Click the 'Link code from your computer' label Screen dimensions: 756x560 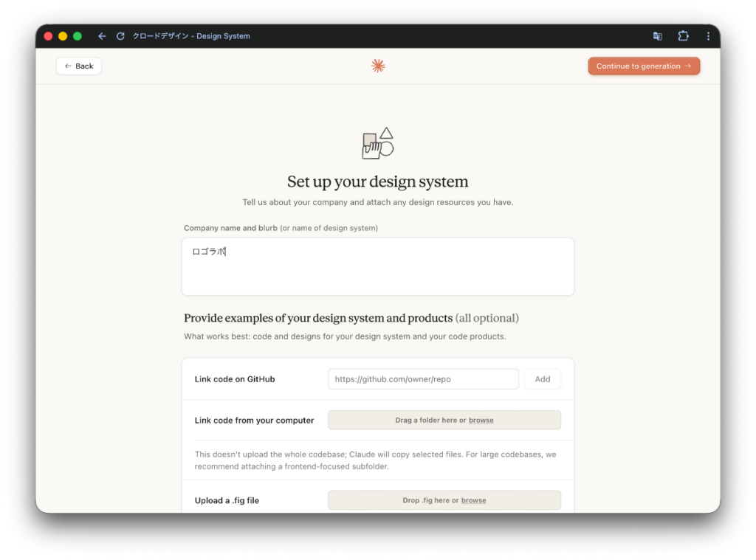(x=254, y=421)
